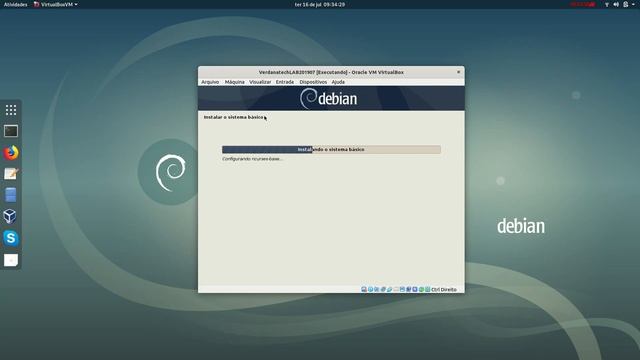Open the Show Applications grid in dock

coord(11,110)
